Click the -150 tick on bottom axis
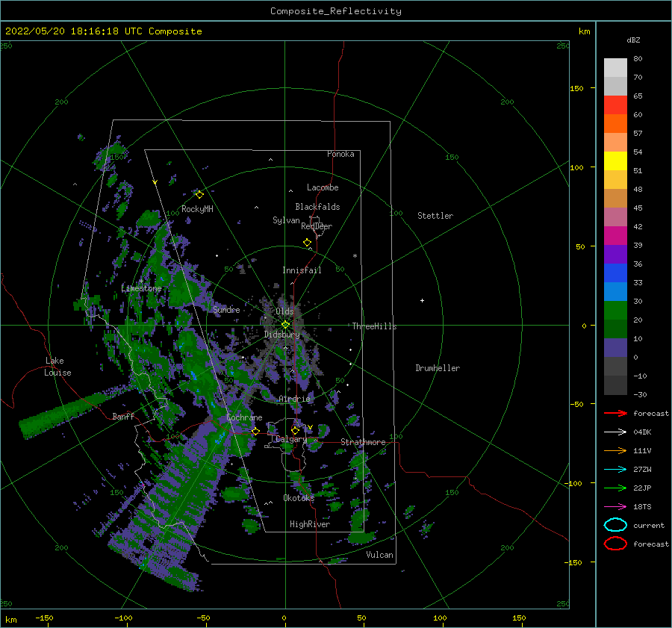Image resolution: width=672 pixels, height=628 pixels. 44,618
